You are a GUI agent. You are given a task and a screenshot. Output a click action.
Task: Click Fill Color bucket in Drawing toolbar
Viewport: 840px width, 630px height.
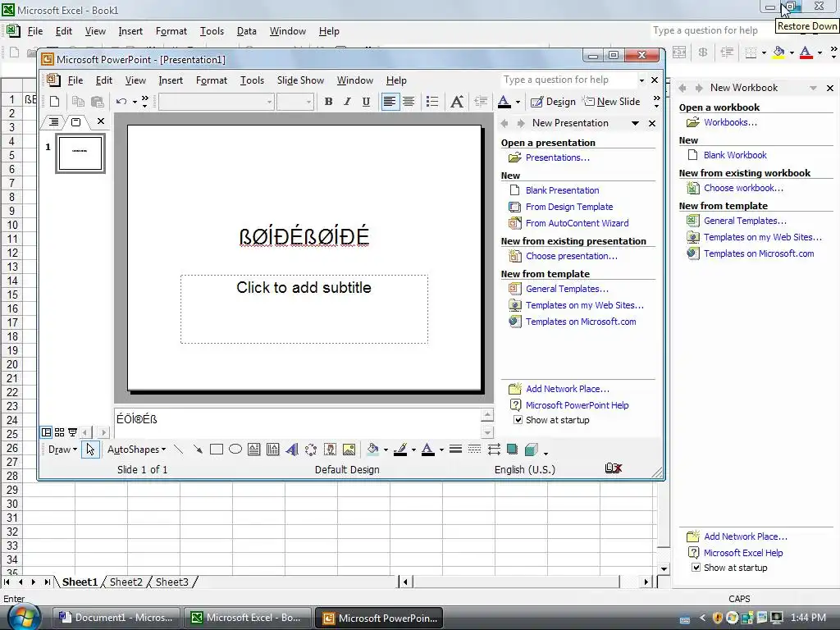(x=373, y=450)
